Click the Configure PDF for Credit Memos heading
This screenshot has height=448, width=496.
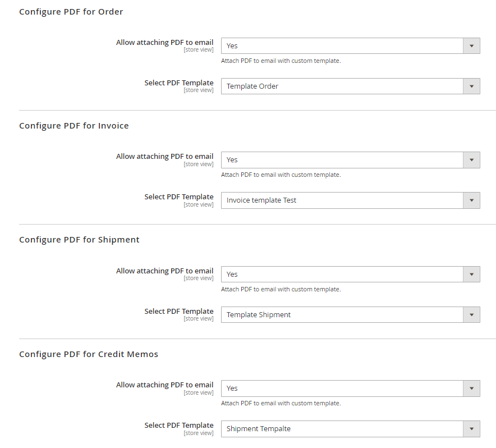click(89, 354)
